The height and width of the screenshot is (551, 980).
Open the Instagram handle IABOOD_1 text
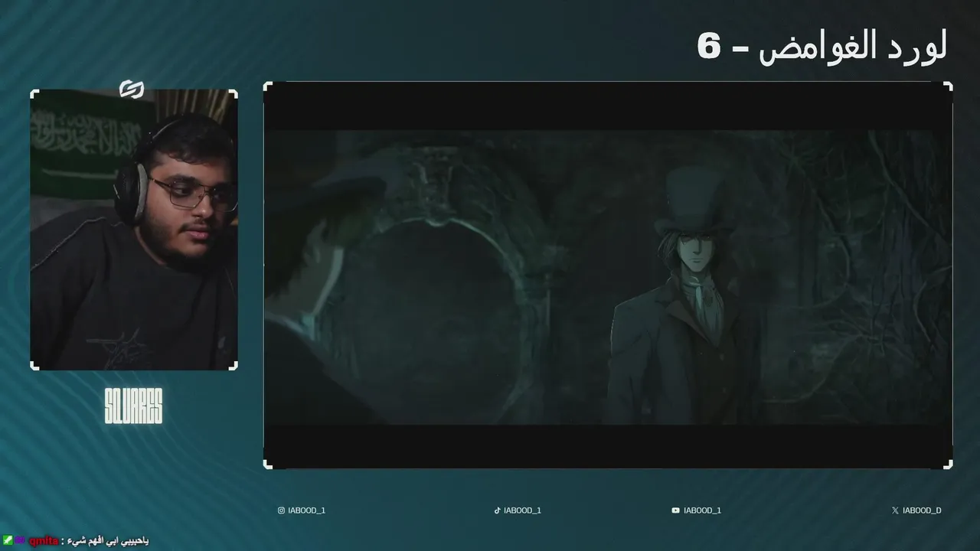[307, 510]
